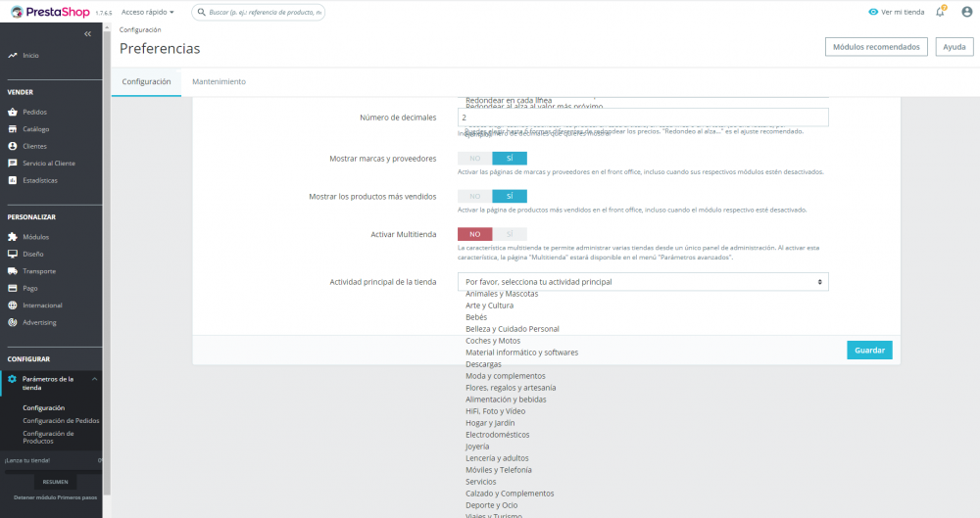The height and width of the screenshot is (518, 980).
Task: Switch to the Configuración tab
Action: click(x=146, y=82)
